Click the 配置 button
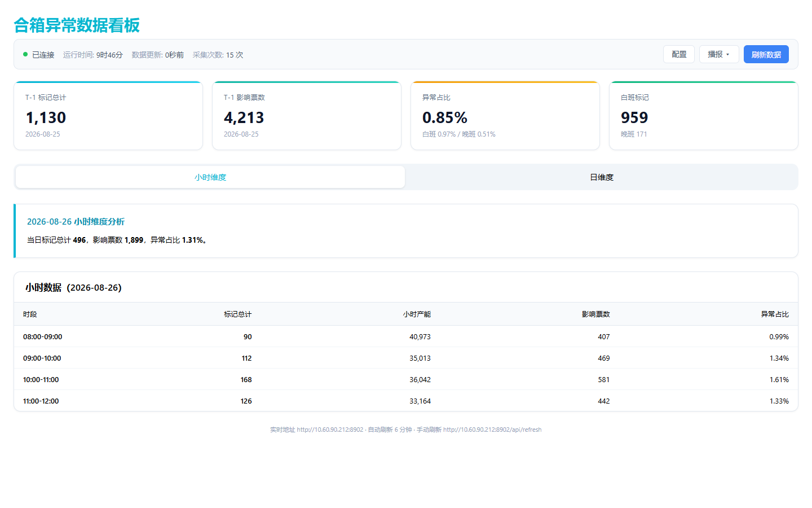This screenshot has width=812, height=508. pos(679,54)
